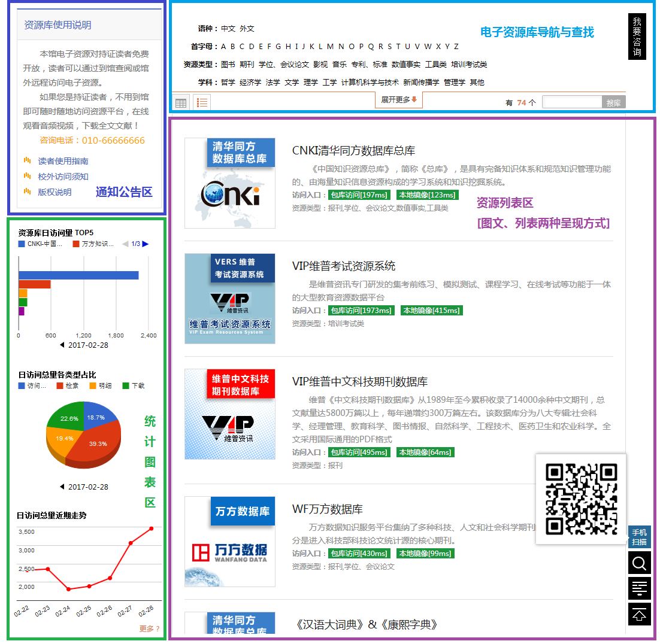Image resolution: width=660 pixels, height=644 pixels.
Task: Go to next legend page in TOP5 chart
Action: click(146, 244)
